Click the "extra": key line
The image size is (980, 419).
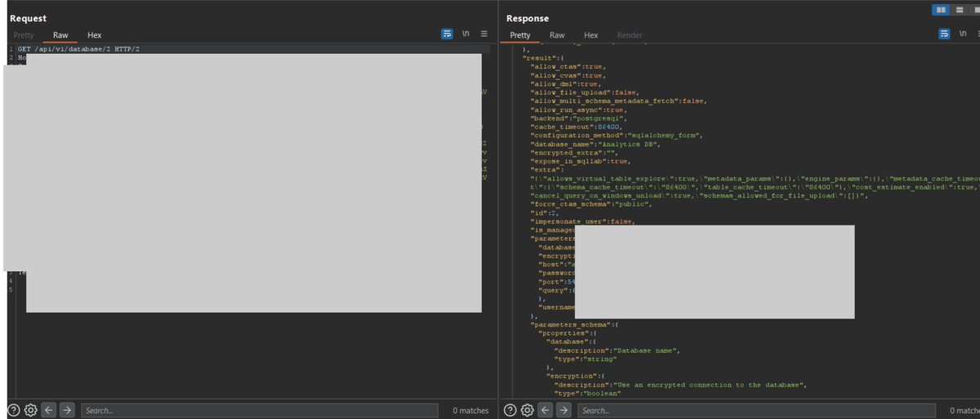(x=547, y=169)
